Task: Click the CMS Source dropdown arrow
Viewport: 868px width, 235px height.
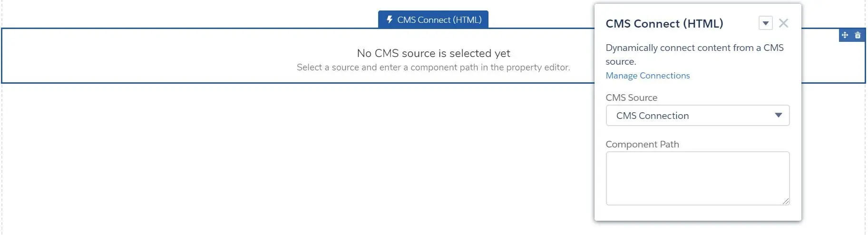Action: (778, 115)
